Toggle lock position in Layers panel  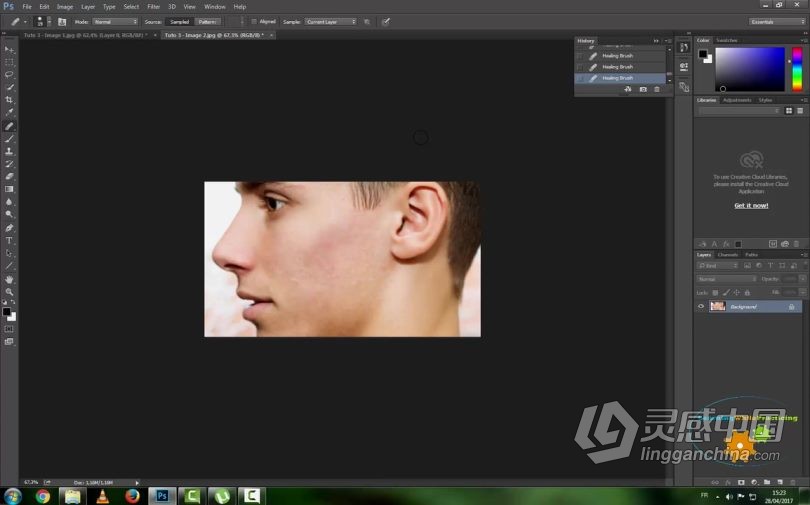(x=737, y=293)
